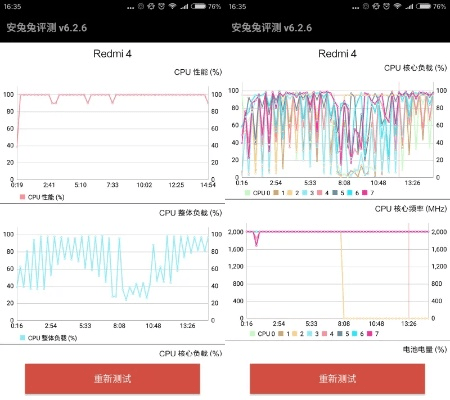The image size is (450, 400).
Task: Tap the 16:35 clock on right screen
Action: pyautogui.click(x=237, y=6)
